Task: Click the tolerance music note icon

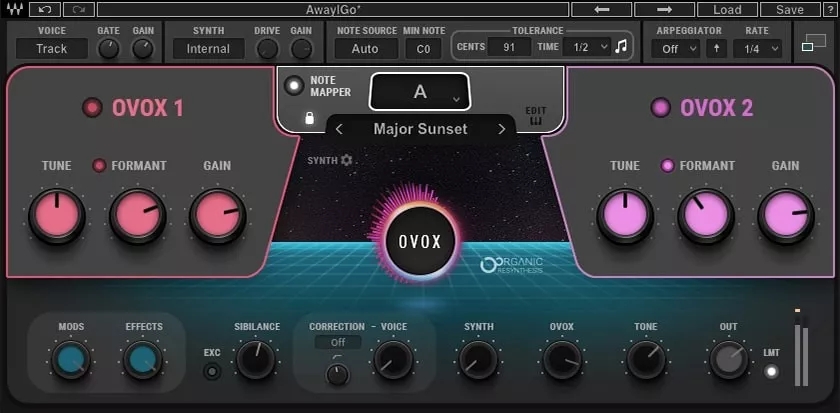Action: click(x=621, y=47)
